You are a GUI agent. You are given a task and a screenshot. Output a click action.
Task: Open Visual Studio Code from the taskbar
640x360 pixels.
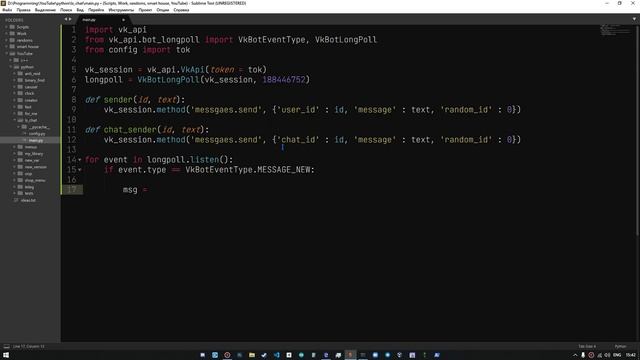(x=276, y=355)
